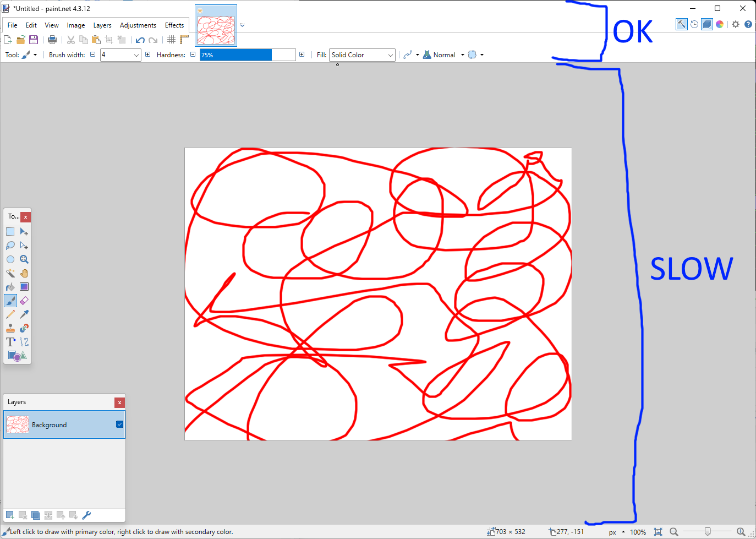Image resolution: width=756 pixels, height=539 pixels.
Task: Click the Print icon
Action: tap(52, 40)
